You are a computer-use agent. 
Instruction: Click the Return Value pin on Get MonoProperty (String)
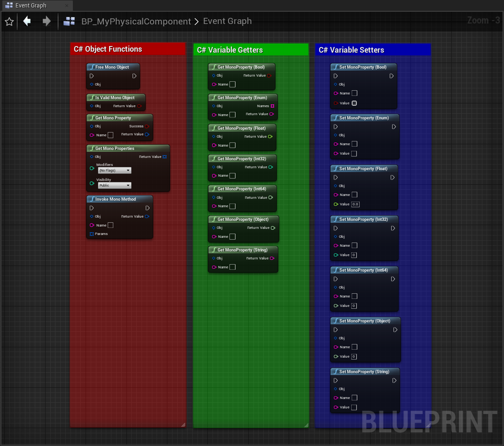tap(272, 258)
